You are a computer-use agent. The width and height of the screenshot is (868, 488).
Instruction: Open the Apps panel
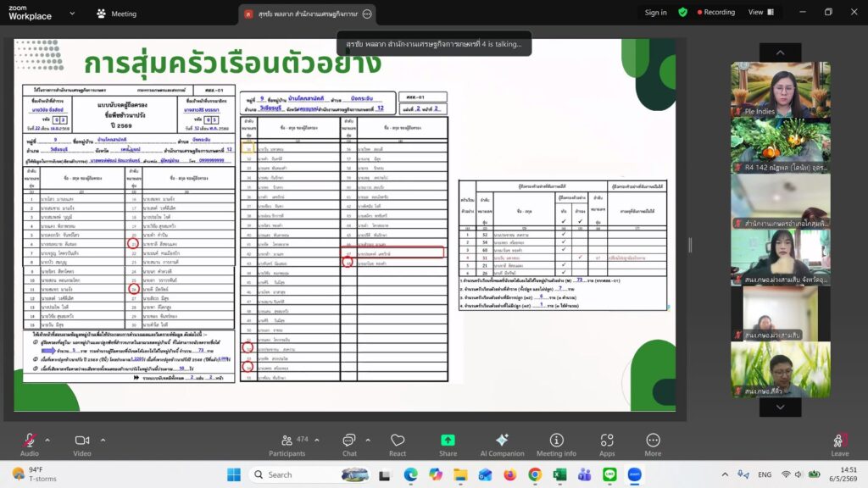point(607,445)
